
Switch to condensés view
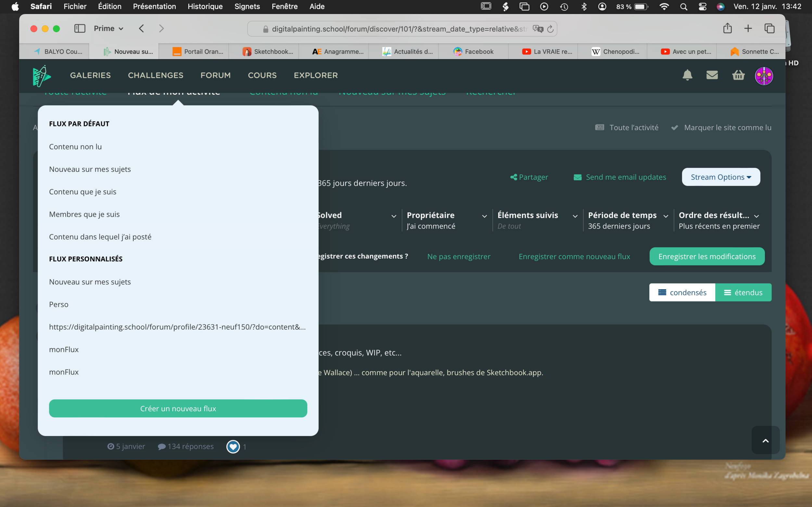[682, 292]
